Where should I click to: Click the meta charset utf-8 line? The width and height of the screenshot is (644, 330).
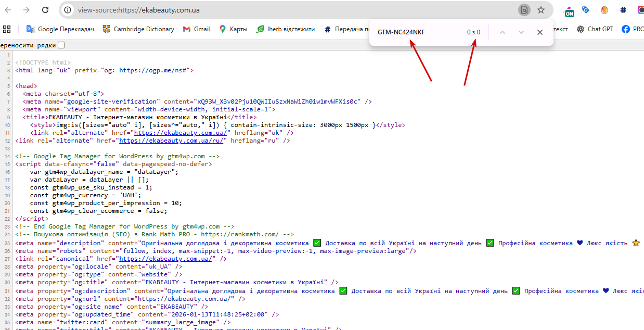63,94
